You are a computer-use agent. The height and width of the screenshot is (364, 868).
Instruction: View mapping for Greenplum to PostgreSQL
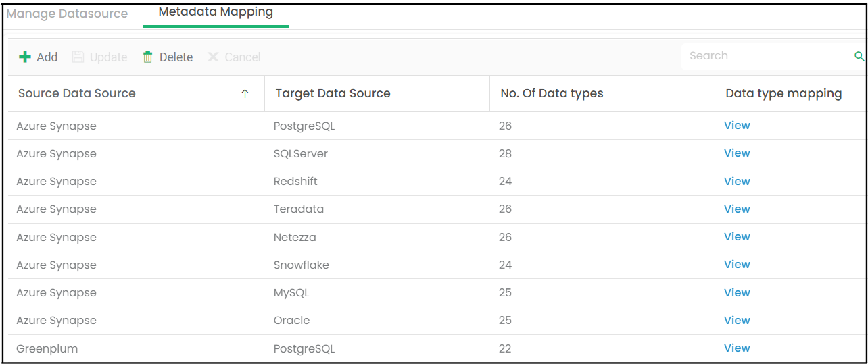[737, 348]
